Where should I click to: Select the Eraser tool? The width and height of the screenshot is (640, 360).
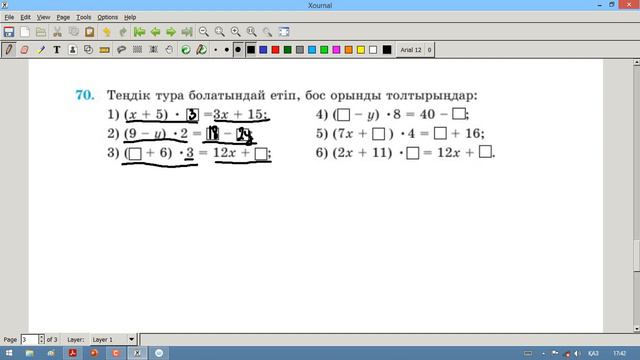[x=24, y=50]
